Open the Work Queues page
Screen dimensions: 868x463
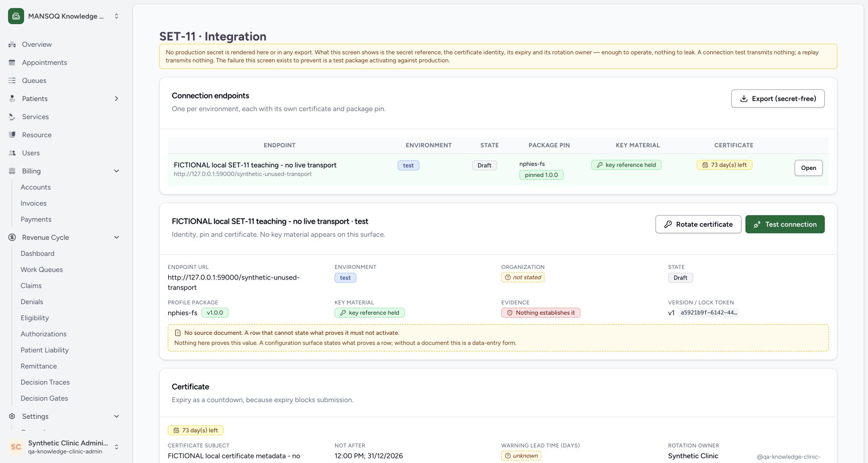[42, 269]
